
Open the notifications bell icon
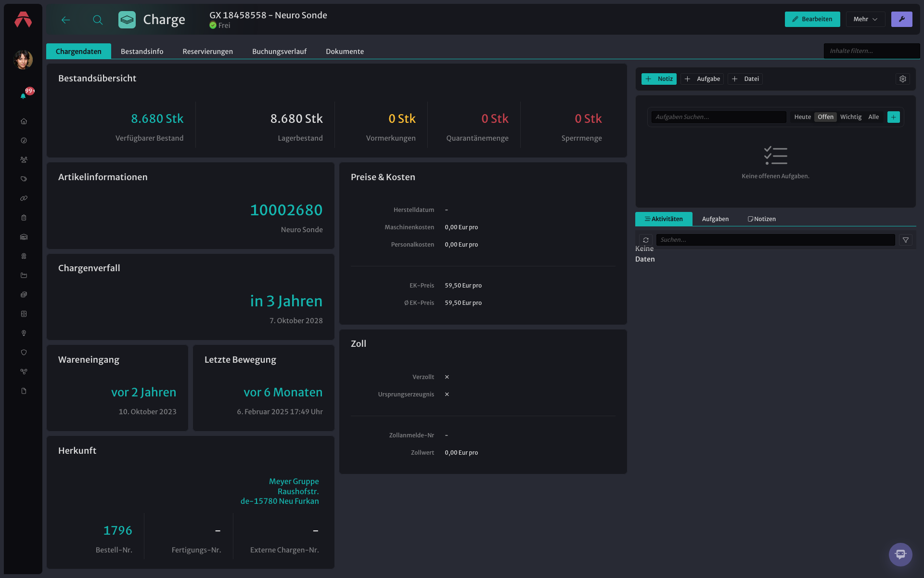click(x=23, y=96)
